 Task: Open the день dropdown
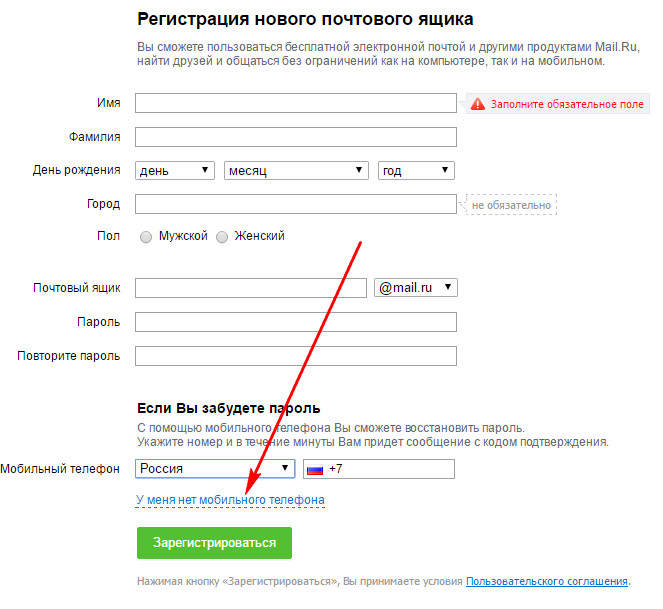click(175, 171)
